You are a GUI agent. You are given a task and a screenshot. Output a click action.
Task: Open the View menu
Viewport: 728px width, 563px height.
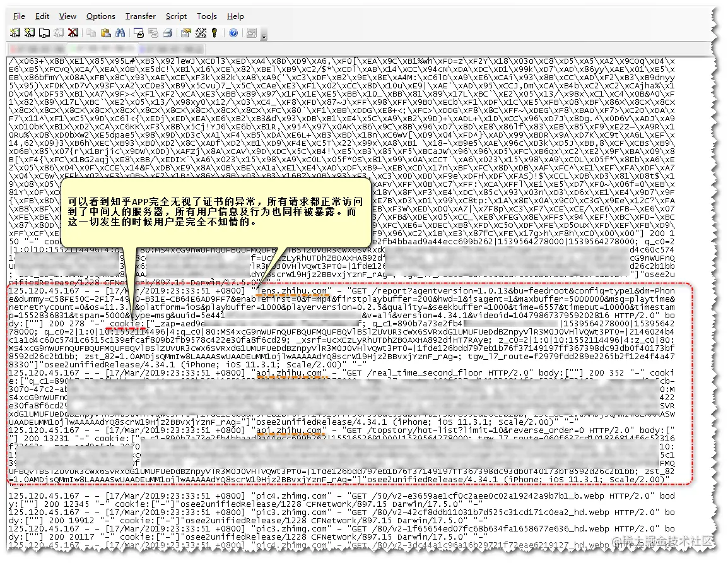click(68, 16)
